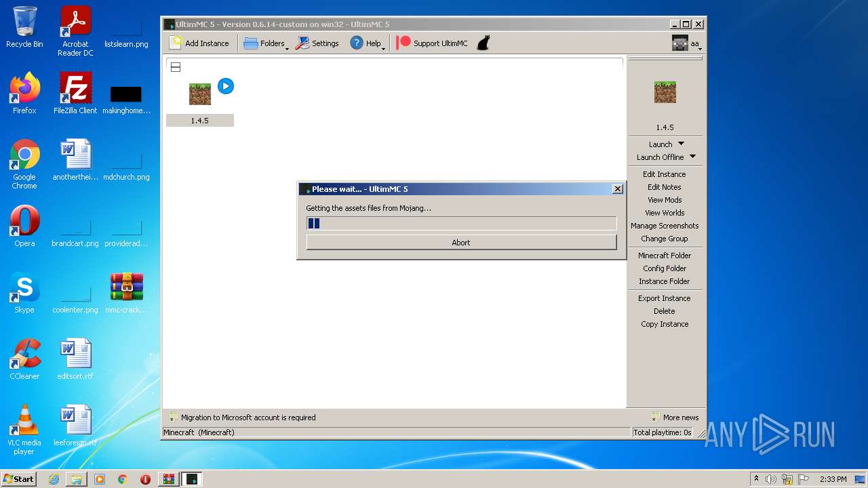Viewport: 868px width, 488px height.
Task: Click the 2:33 PM system clock
Action: coord(833,479)
